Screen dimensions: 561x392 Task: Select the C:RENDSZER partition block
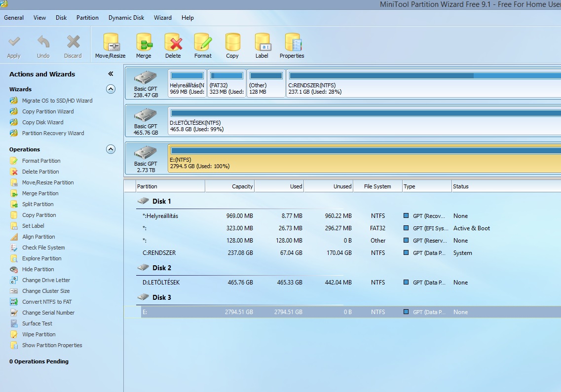[424, 83]
